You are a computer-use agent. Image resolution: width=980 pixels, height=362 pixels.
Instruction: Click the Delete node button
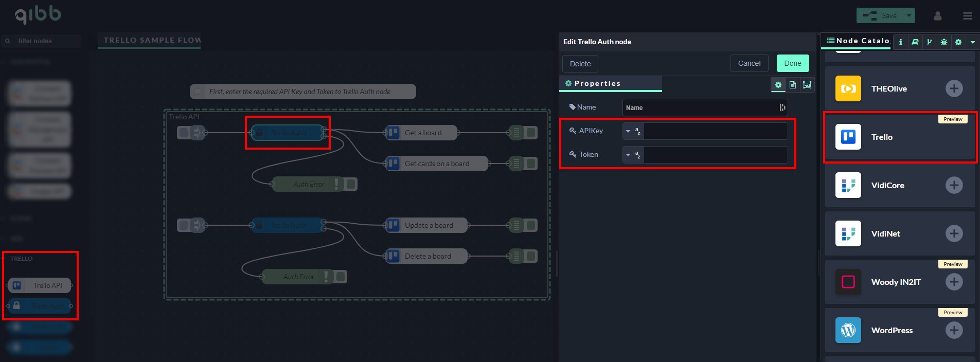pos(580,64)
